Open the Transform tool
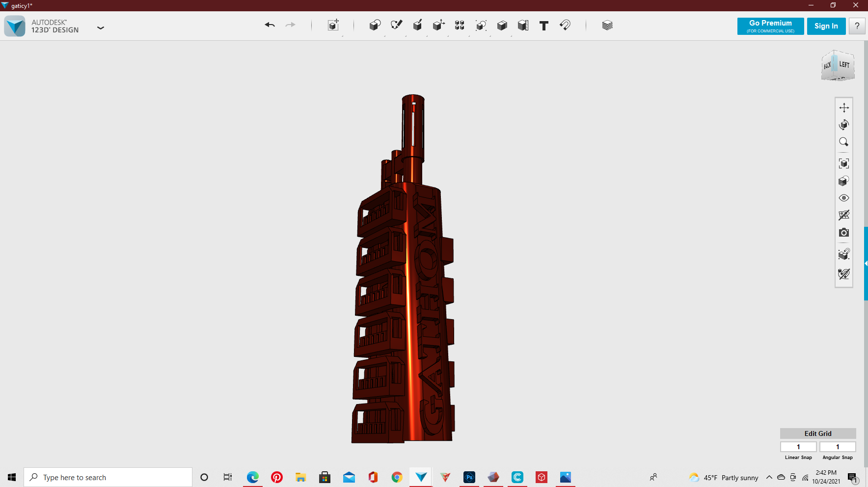 click(x=333, y=26)
